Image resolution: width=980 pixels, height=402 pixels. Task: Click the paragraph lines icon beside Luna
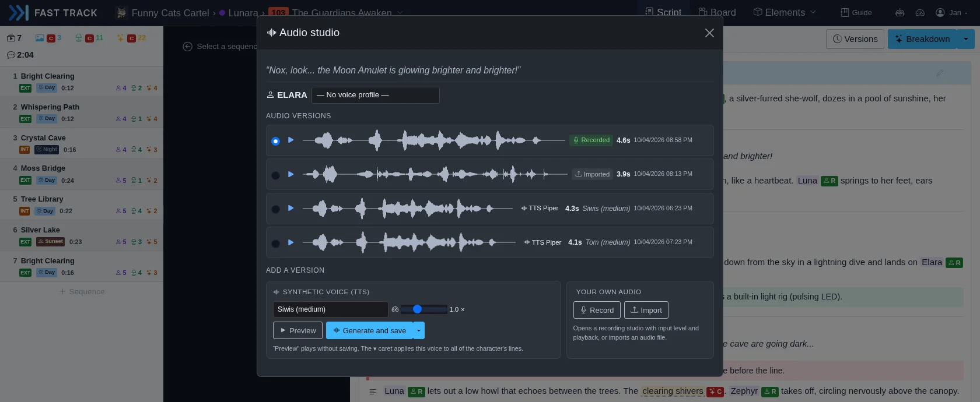(x=373, y=392)
